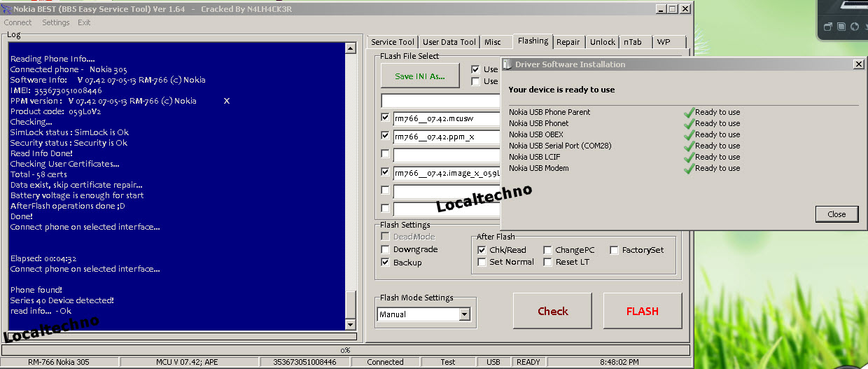
Task: Enable the ChangePC option
Action: (x=547, y=249)
